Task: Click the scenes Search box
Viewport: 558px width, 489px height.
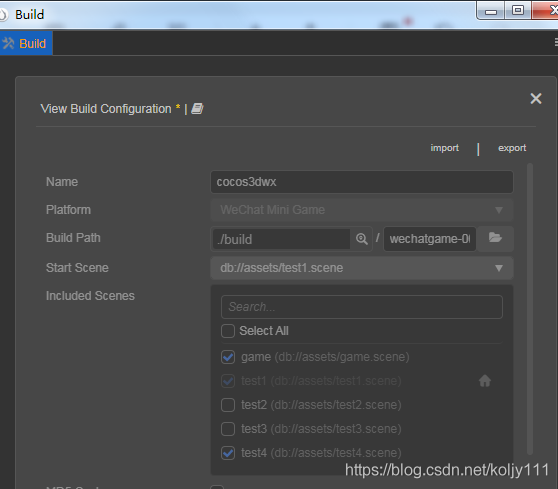Action: tap(362, 307)
